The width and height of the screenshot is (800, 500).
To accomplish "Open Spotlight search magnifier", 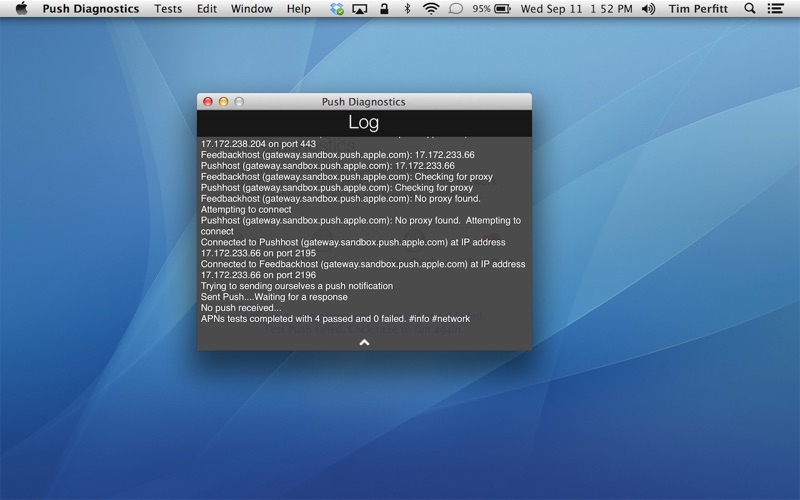I will point(749,9).
